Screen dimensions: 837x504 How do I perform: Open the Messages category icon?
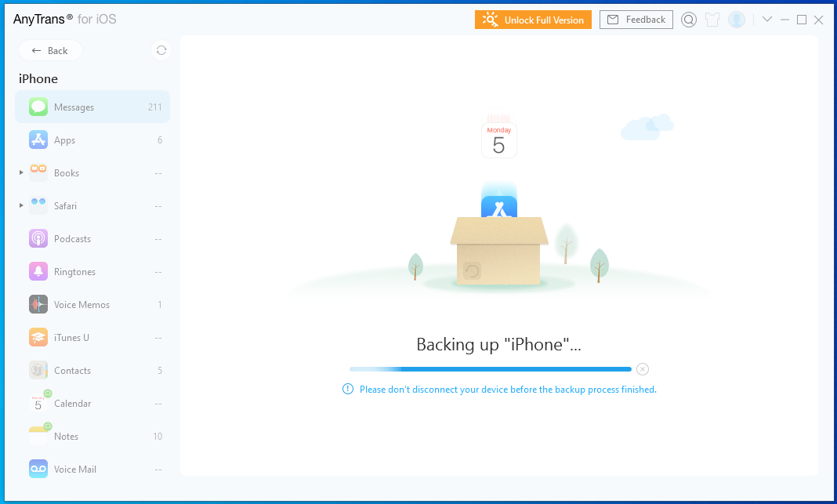(38, 107)
